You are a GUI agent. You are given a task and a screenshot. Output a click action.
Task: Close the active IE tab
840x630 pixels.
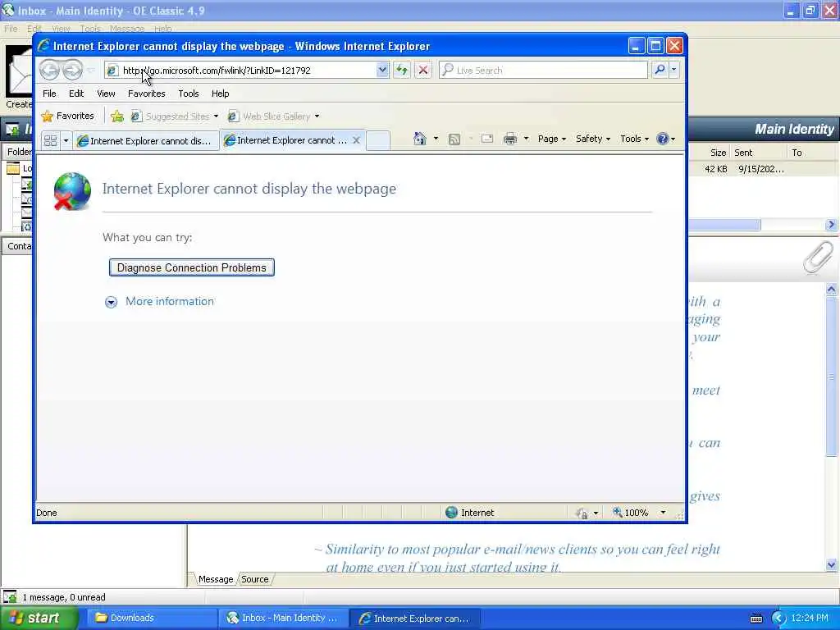pyautogui.click(x=356, y=140)
